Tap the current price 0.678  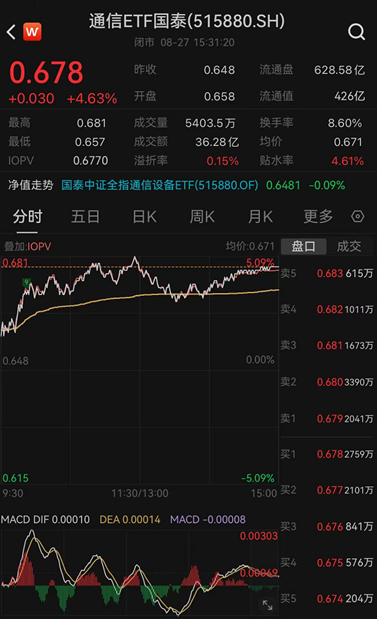[x=46, y=73]
